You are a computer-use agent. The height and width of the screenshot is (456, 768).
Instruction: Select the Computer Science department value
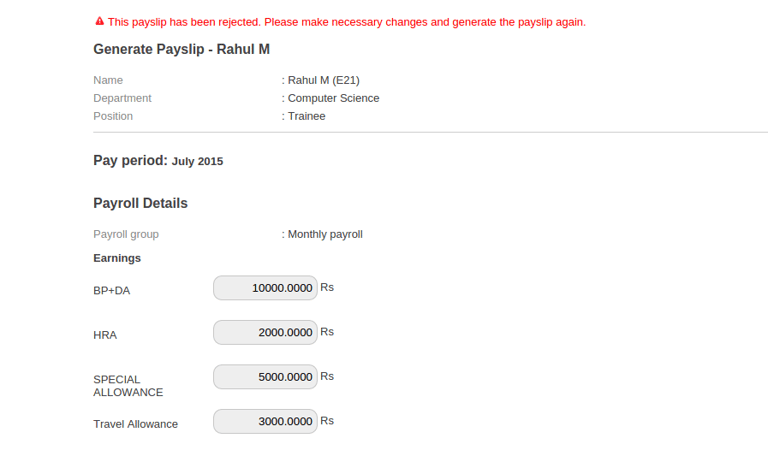[333, 98]
